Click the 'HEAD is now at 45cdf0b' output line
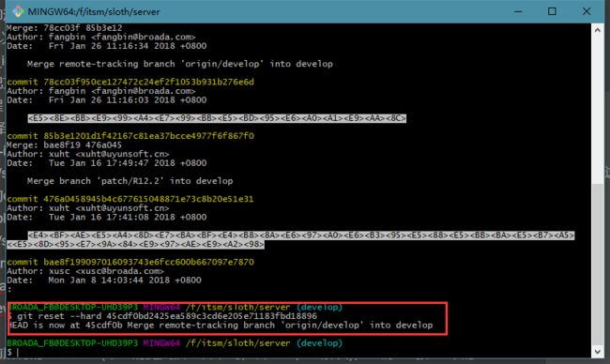The height and width of the screenshot is (364, 610). point(221,326)
